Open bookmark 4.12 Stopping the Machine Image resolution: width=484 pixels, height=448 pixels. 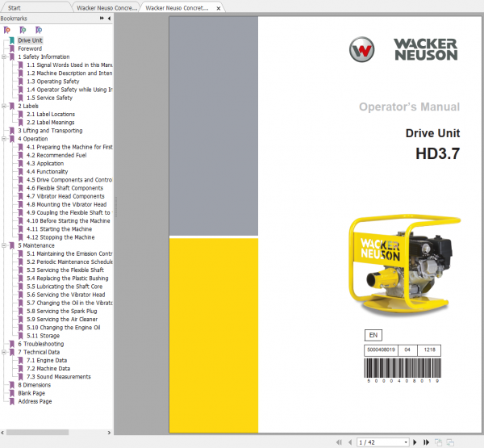(60, 237)
